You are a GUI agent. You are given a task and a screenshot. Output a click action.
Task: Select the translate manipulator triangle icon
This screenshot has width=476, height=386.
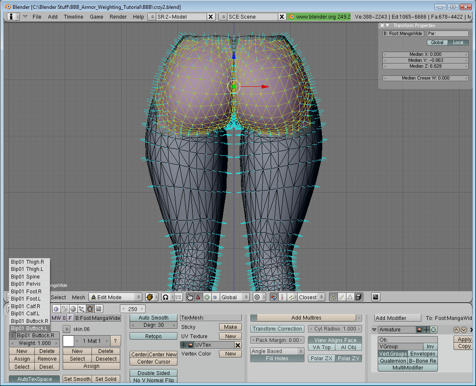[x=198, y=297]
